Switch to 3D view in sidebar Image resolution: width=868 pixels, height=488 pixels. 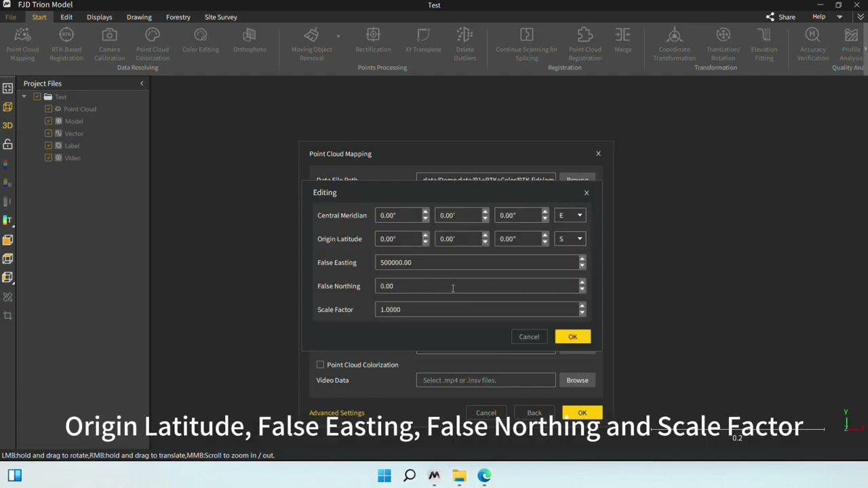pyautogui.click(x=7, y=125)
